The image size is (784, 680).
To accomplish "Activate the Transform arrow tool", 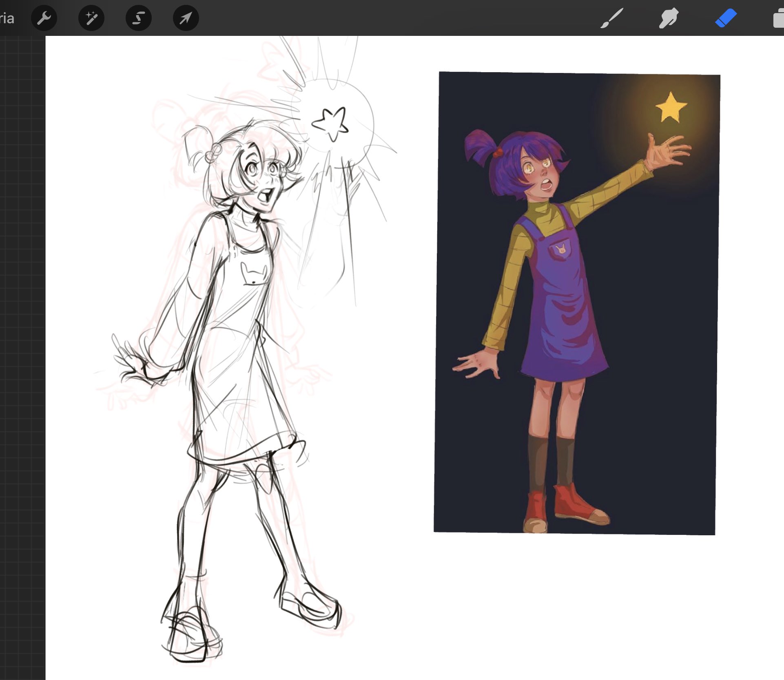I will pos(186,18).
